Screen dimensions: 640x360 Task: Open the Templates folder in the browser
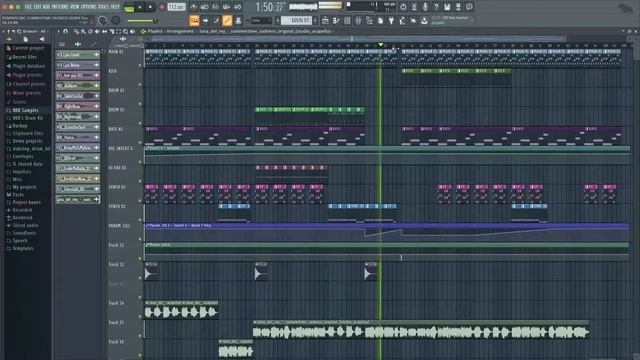pyautogui.click(x=20, y=249)
